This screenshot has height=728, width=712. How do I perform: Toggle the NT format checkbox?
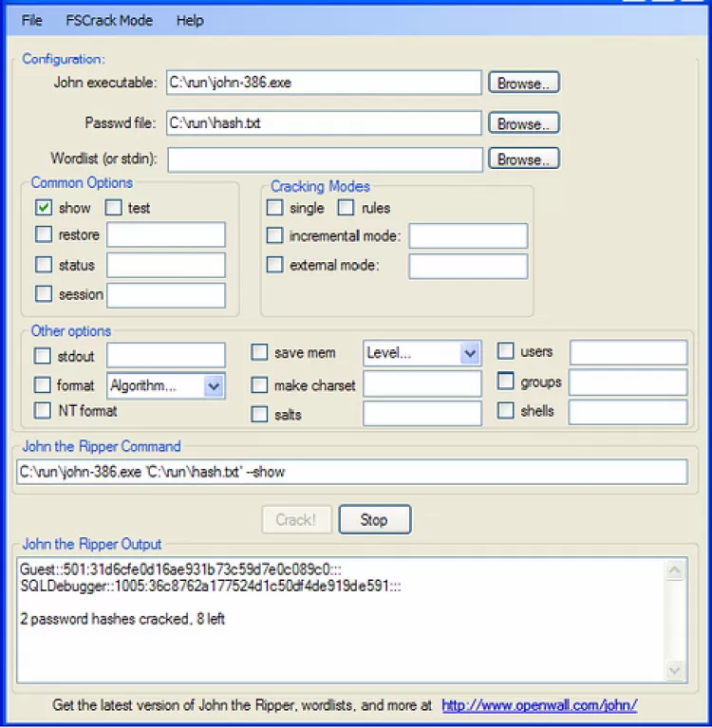(x=43, y=410)
